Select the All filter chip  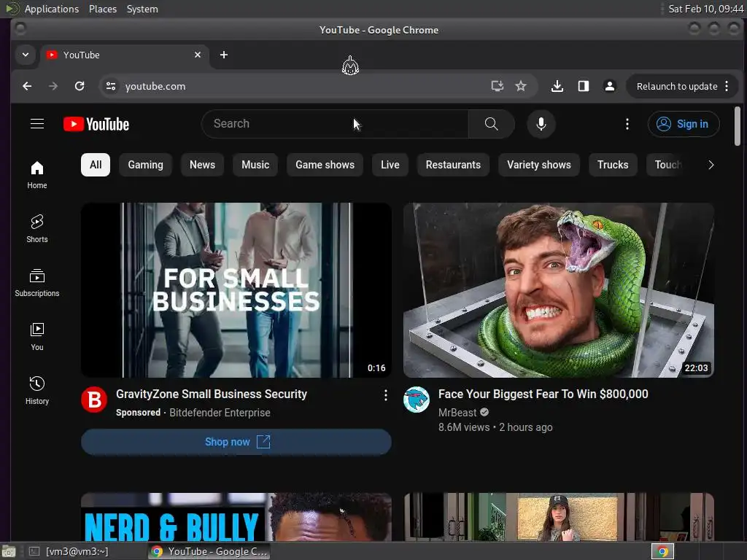96,165
